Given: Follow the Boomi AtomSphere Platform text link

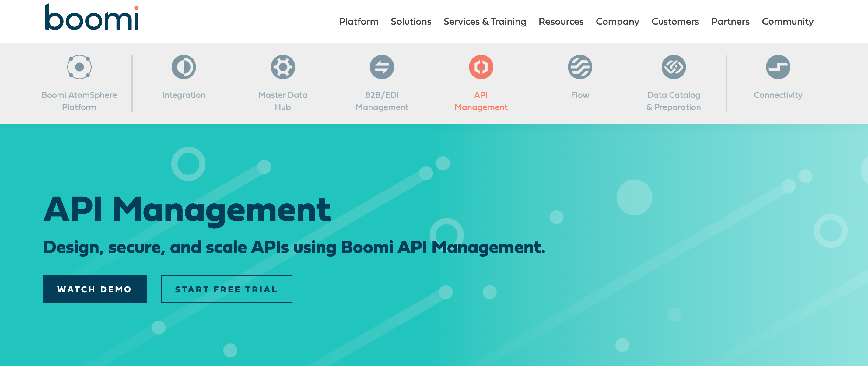Looking at the screenshot, I should tap(79, 101).
